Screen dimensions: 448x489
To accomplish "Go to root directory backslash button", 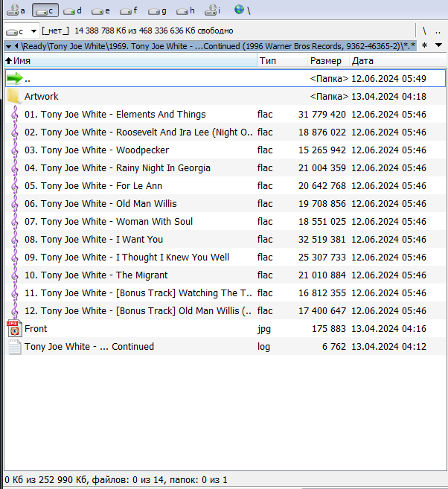I will [x=424, y=31].
